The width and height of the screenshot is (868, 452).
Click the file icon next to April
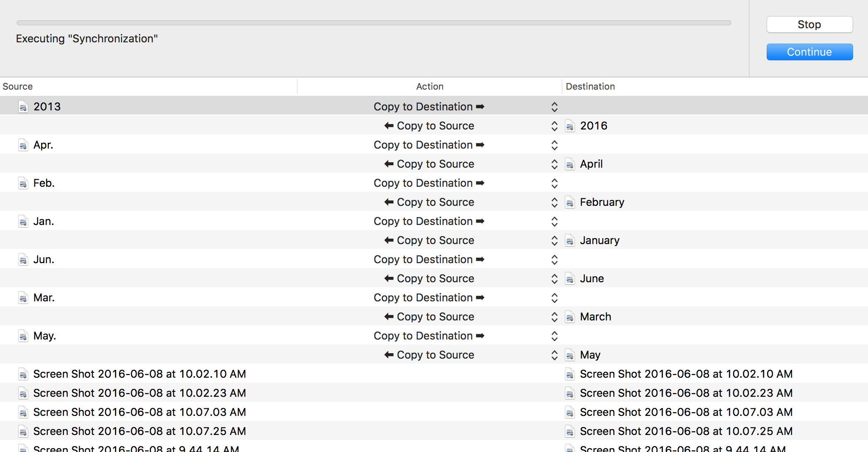[570, 164]
